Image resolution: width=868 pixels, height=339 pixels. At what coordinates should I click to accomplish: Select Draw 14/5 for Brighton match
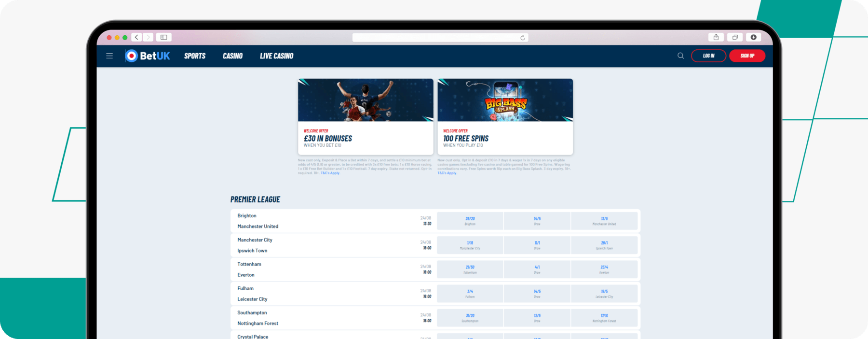tap(537, 221)
